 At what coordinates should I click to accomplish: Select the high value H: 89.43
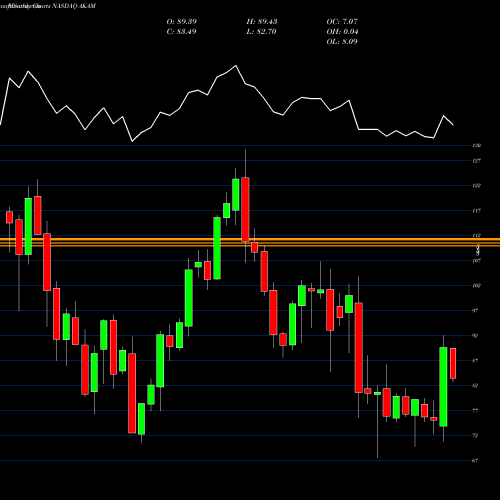point(262,22)
